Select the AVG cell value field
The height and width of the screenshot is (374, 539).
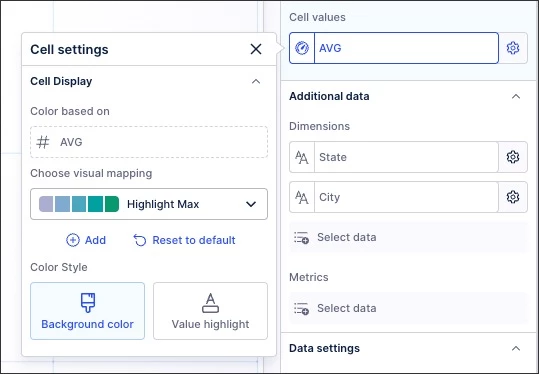click(x=406, y=48)
